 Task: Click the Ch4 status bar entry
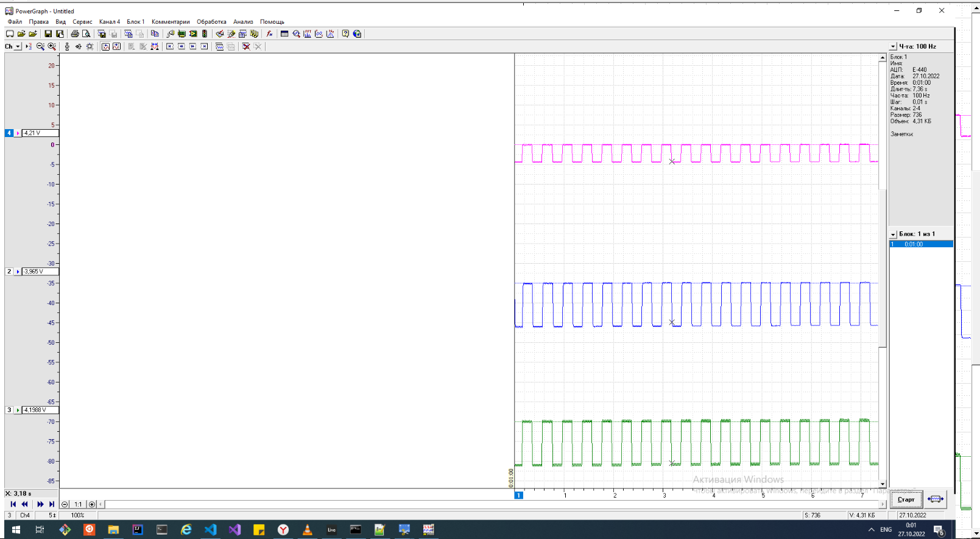25,515
